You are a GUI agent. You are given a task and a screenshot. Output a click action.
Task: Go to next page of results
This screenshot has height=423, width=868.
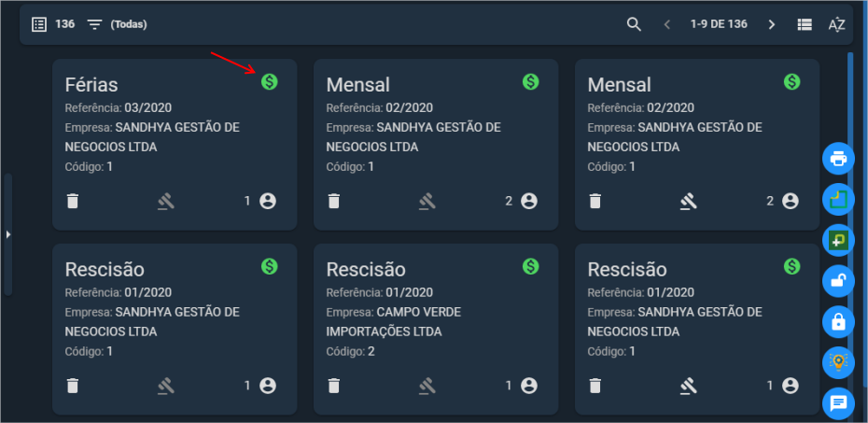click(772, 24)
